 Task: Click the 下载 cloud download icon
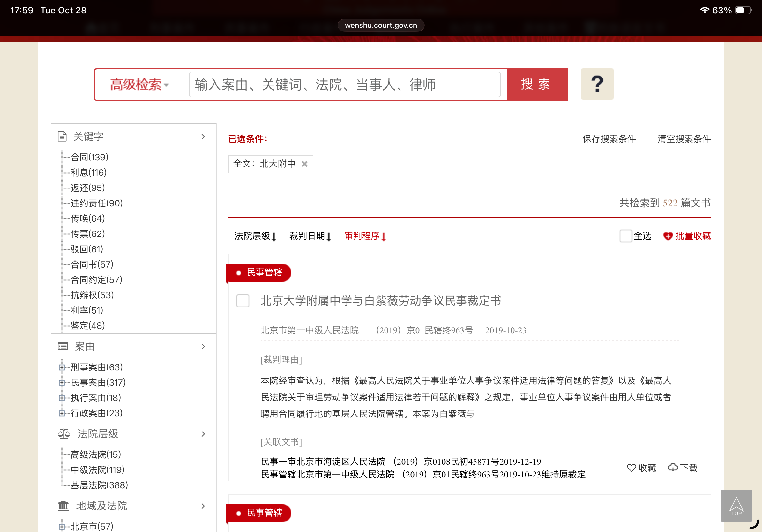pyautogui.click(x=673, y=468)
